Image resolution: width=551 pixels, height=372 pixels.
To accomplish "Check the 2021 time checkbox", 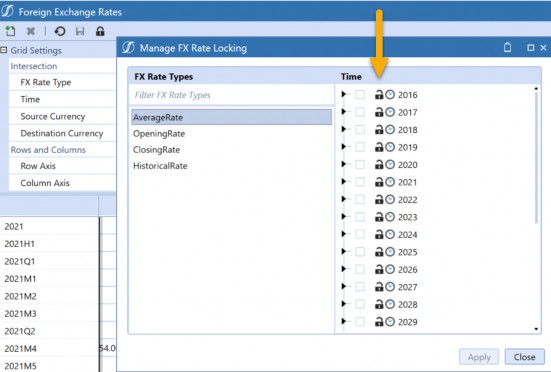I will pyautogui.click(x=360, y=182).
